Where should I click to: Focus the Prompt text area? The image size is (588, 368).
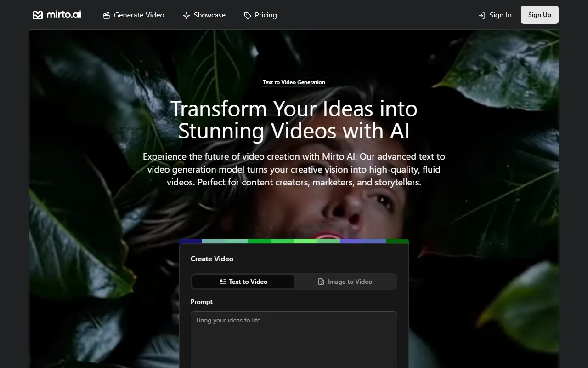click(294, 339)
